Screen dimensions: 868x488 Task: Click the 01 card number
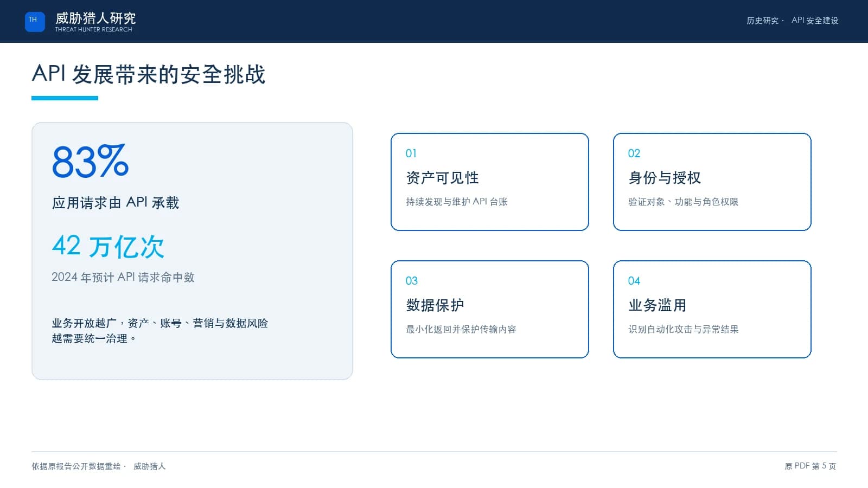click(x=411, y=153)
